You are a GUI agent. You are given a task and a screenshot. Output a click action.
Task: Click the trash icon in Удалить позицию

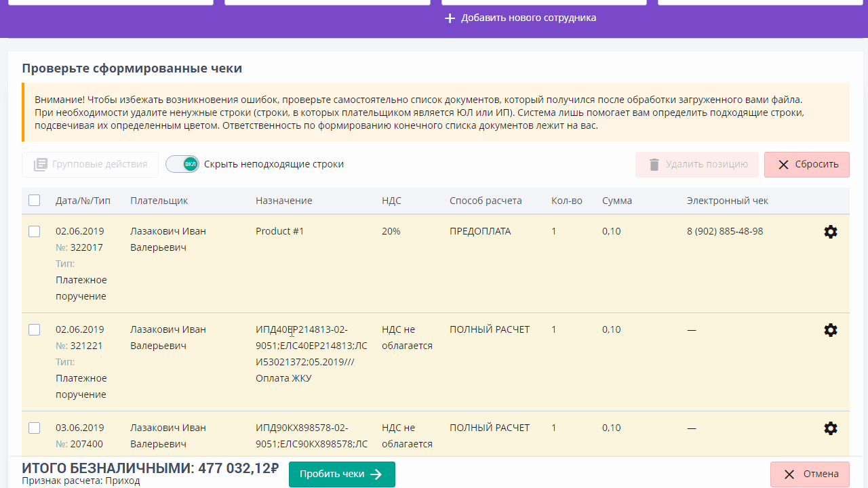click(x=654, y=165)
